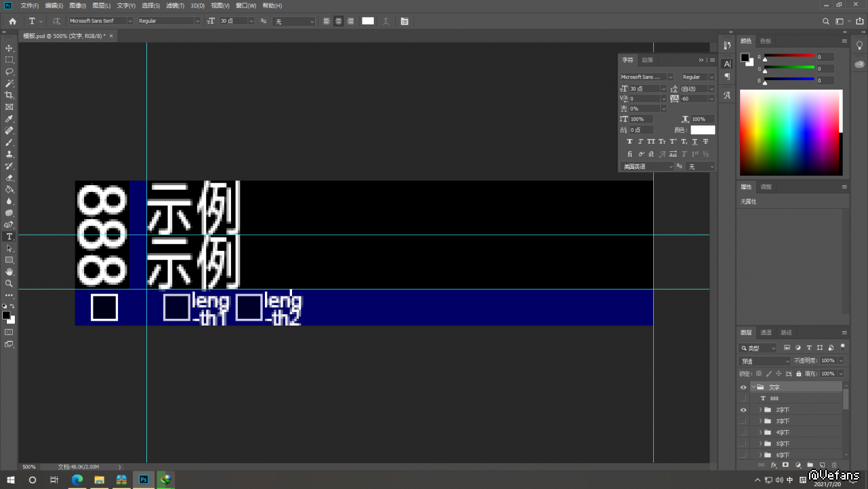Image resolution: width=868 pixels, height=489 pixels.
Task: Open Microsoft Edge from taskbar
Action: [x=77, y=480]
